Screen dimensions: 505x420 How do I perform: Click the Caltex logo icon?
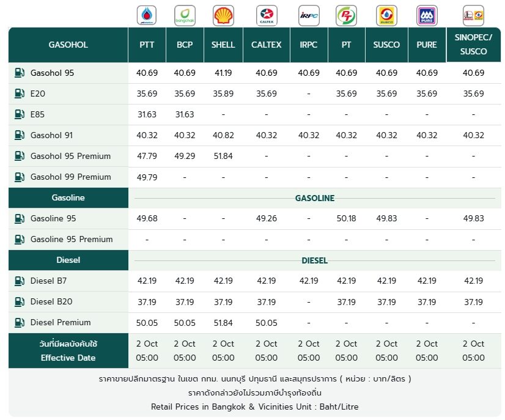[267, 15]
